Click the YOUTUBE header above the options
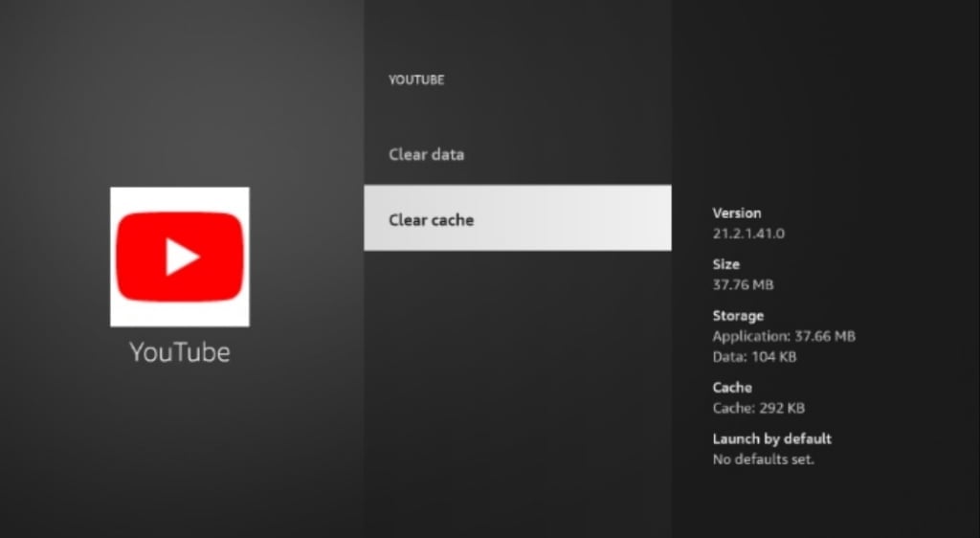This screenshot has width=980, height=538. pos(415,80)
